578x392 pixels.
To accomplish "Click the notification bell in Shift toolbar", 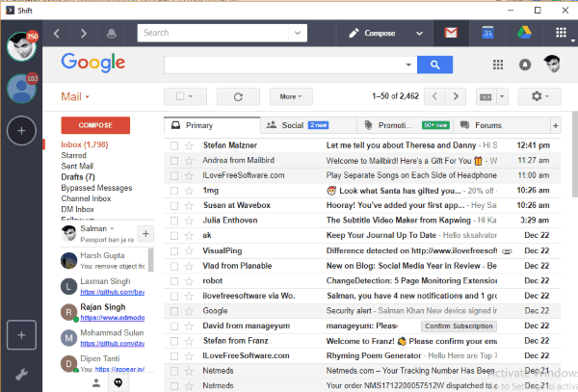I will (112, 34).
